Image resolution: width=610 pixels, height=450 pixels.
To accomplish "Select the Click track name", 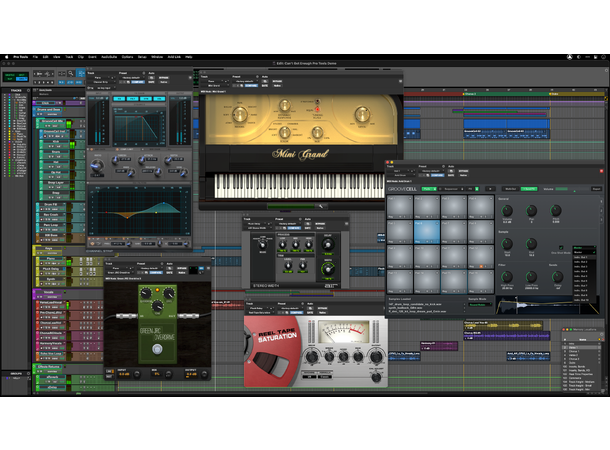I will tap(45, 103).
